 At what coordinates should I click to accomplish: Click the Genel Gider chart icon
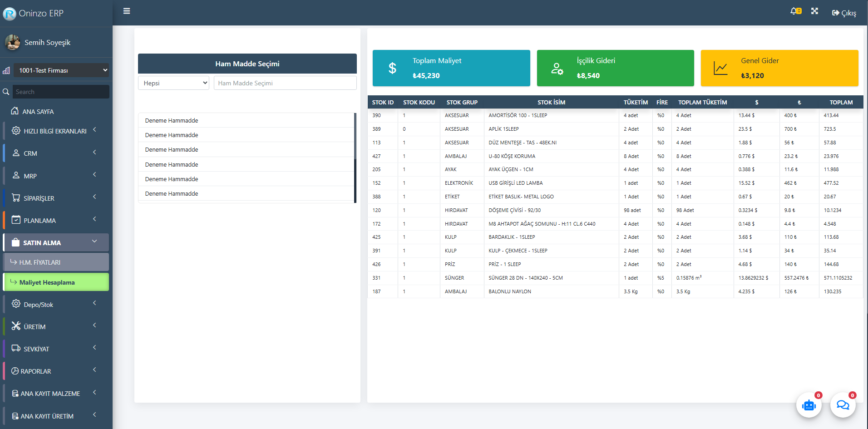click(x=720, y=68)
